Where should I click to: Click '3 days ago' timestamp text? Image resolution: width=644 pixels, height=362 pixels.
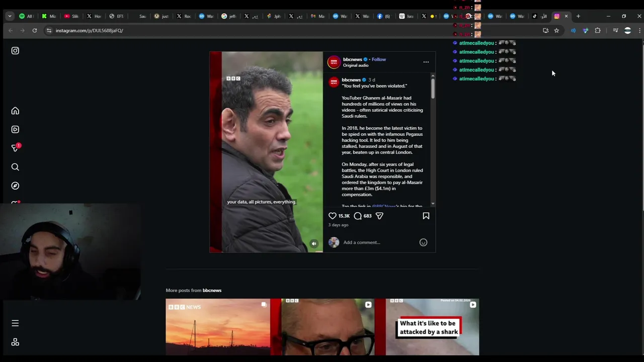pyautogui.click(x=338, y=225)
